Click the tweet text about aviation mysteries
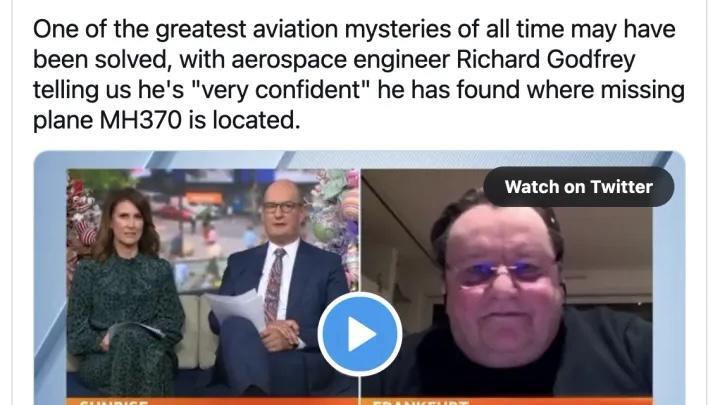This screenshot has height=405, width=720. coord(359,74)
